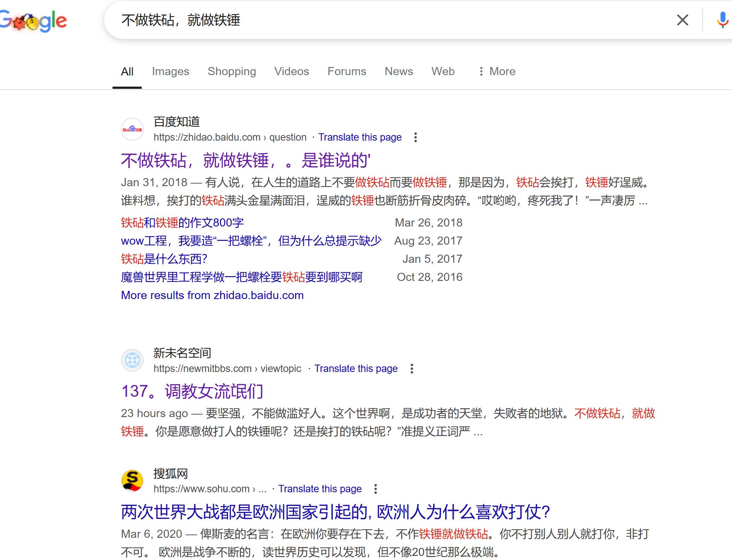
Task: Click More results from zhidao.baidu.com
Action: (x=212, y=295)
